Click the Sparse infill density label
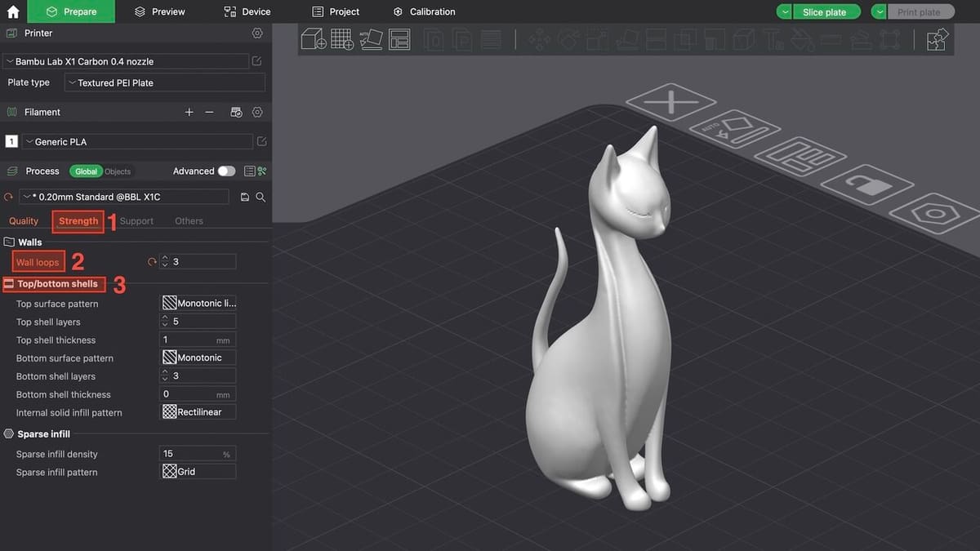 tap(57, 454)
